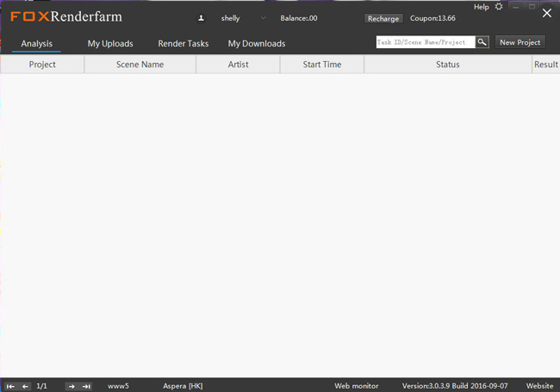The width and height of the screenshot is (560, 392).
Task: Click the Recharge button
Action: point(383,19)
